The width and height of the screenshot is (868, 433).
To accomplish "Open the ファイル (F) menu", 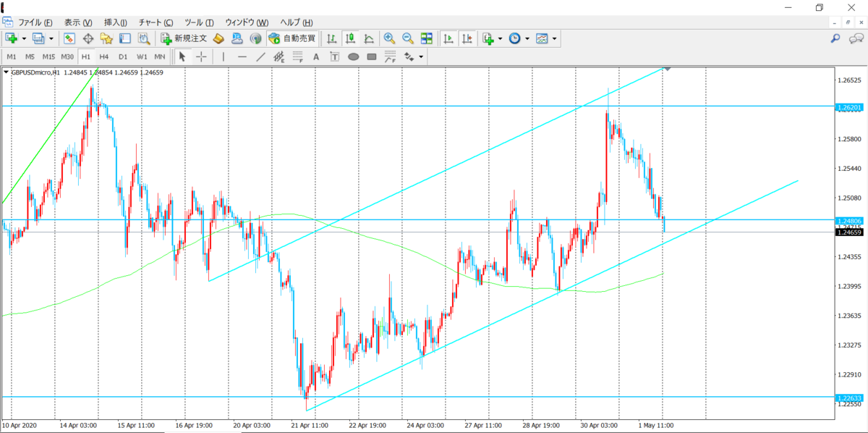I will click(35, 22).
